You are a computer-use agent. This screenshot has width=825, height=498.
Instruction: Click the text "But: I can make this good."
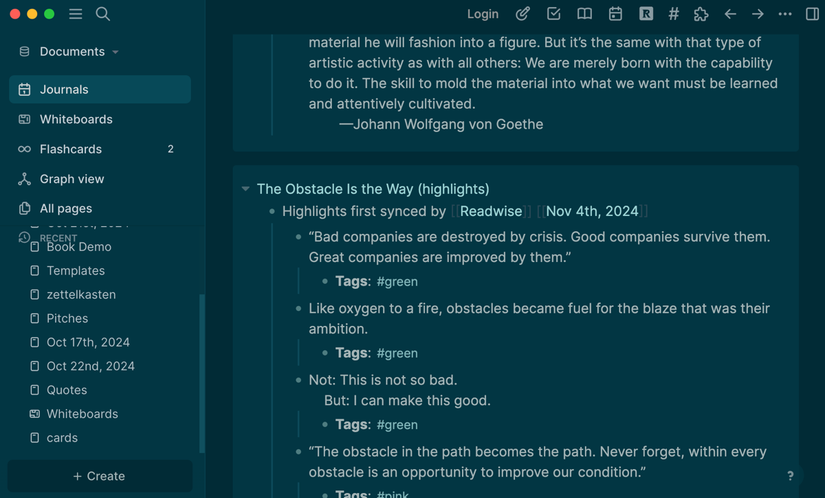pos(407,401)
